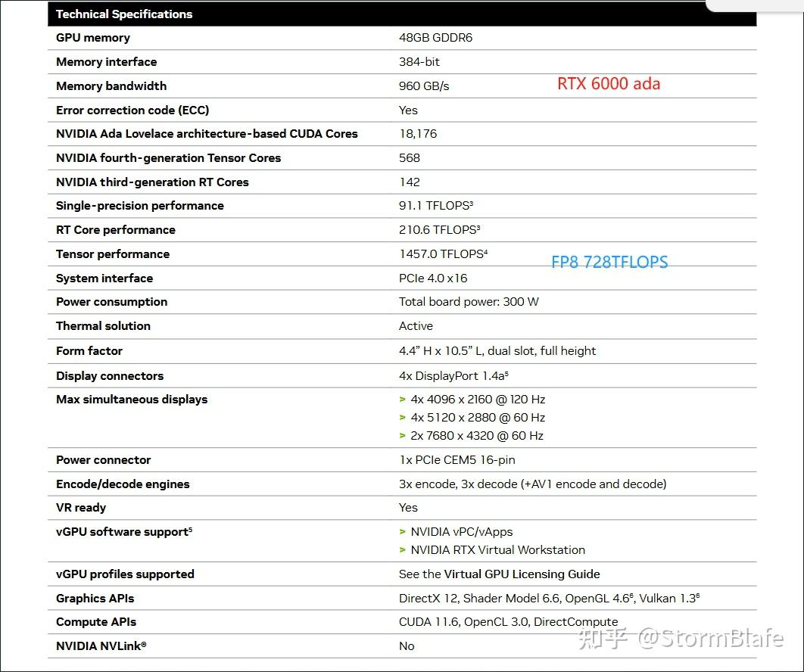Click Tensor performance label
Screen dimensions: 804x672
point(113,254)
